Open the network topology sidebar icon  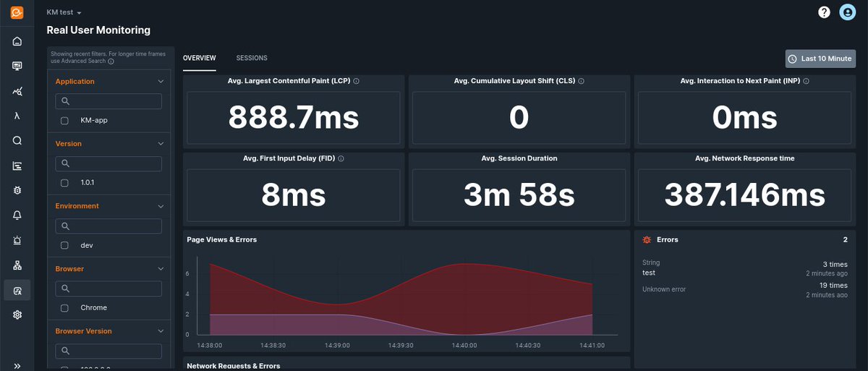click(x=17, y=265)
